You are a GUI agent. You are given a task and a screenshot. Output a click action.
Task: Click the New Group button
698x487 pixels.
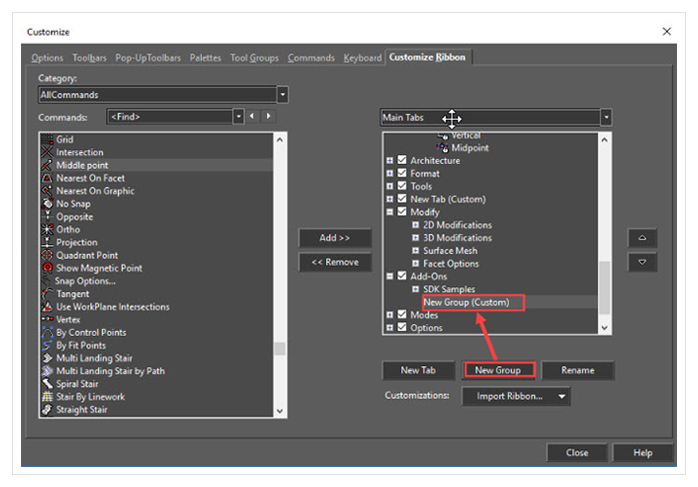coord(498,370)
